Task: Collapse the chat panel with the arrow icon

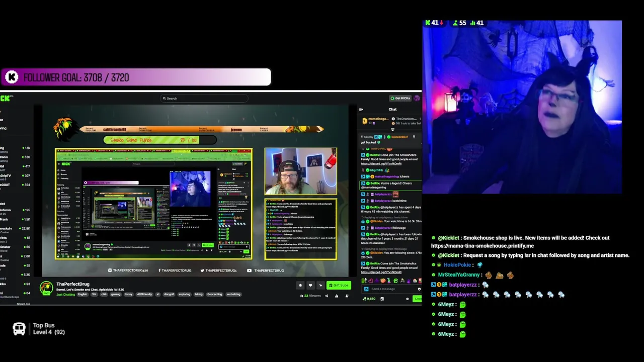Action: 361,109
